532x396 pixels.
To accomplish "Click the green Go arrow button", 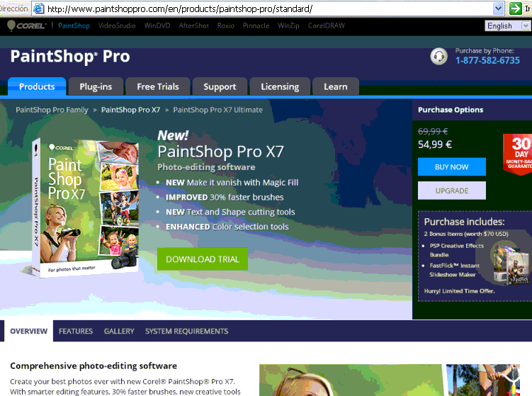I will click(516, 9).
